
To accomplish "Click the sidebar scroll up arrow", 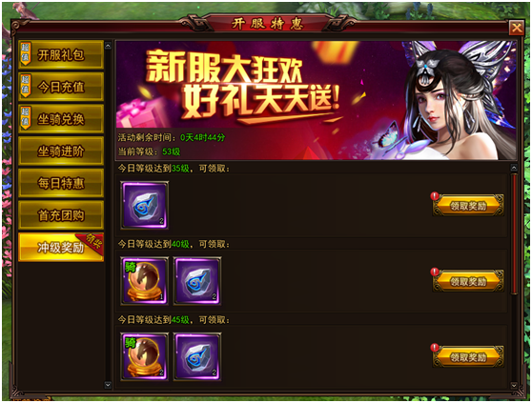I will (x=108, y=46).
